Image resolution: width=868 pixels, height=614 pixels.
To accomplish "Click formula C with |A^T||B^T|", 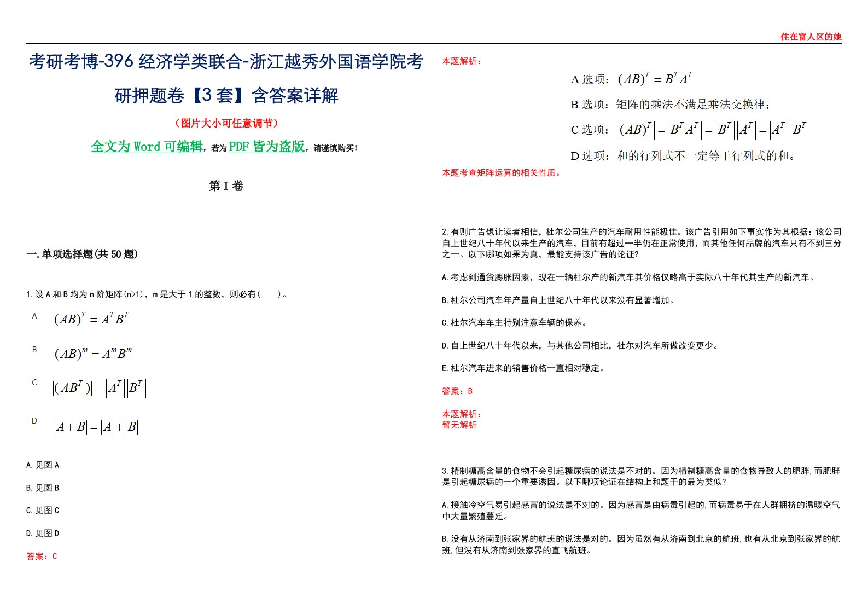I will [100, 388].
